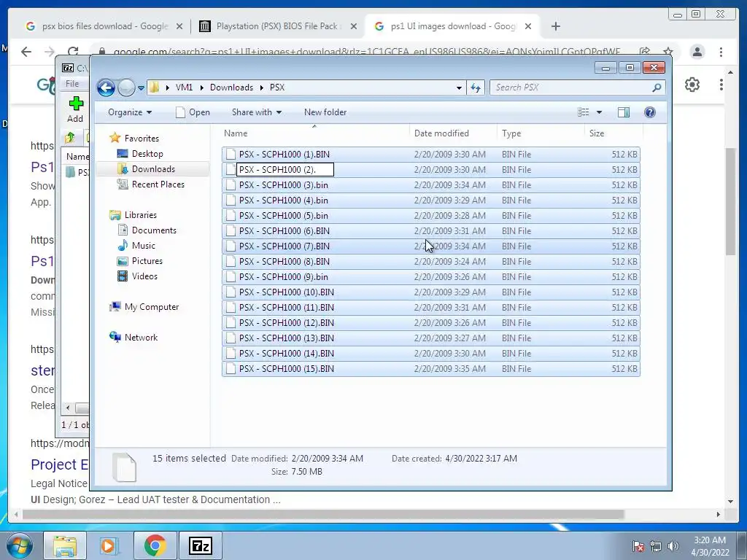Select Downloads in navigation pane

pyautogui.click(x=153, y=169)
